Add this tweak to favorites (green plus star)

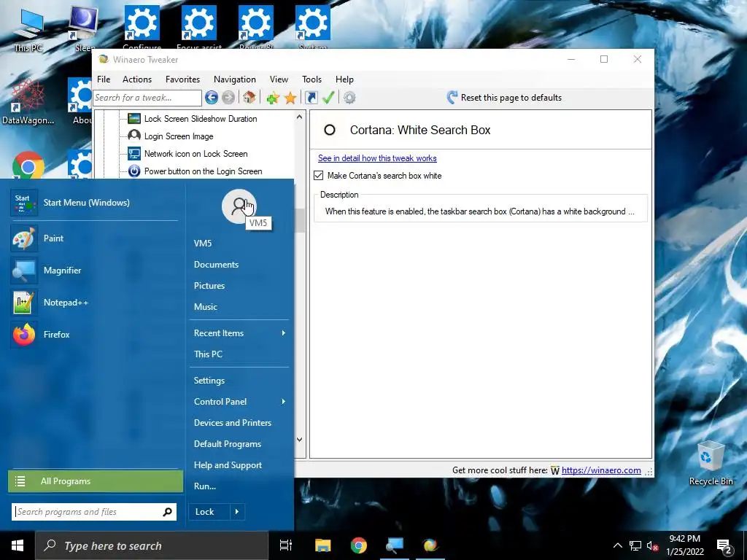tap(273, 98)
